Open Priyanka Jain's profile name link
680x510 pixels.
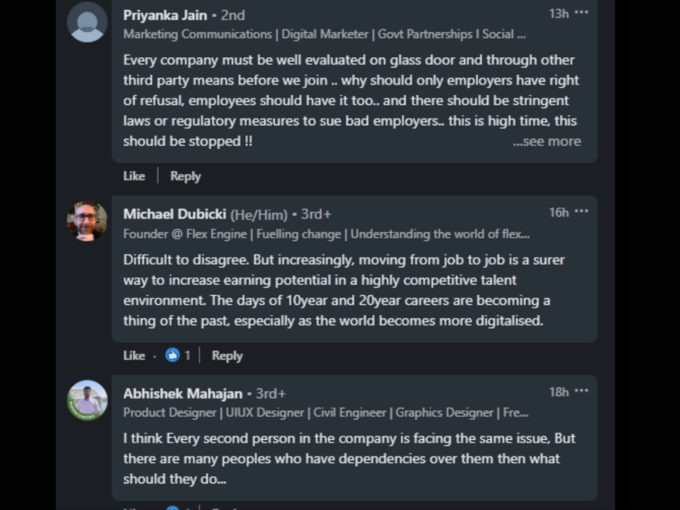[x=165, y=15]
